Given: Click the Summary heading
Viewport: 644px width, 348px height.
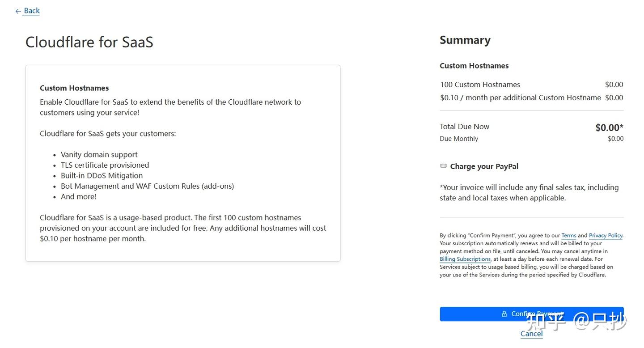Looking at the screenshot, I should [x=465, y=40].
